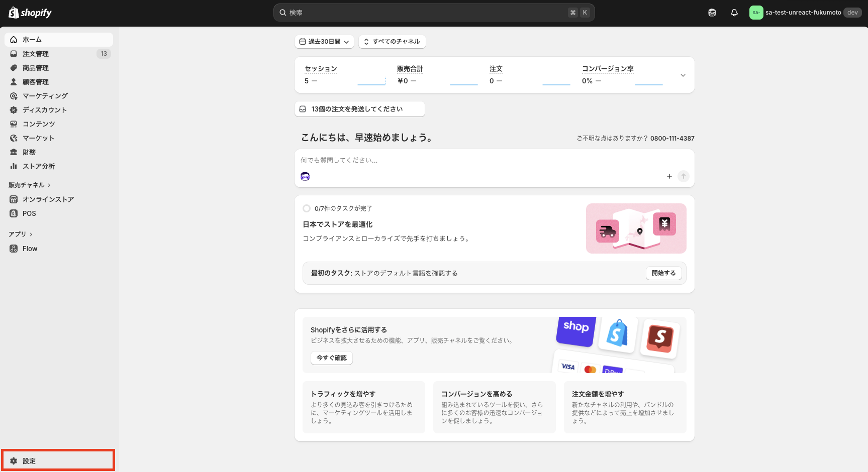Open the すべてのチャネル channel dropdown
868x472 pixels.
click(392, 42)
